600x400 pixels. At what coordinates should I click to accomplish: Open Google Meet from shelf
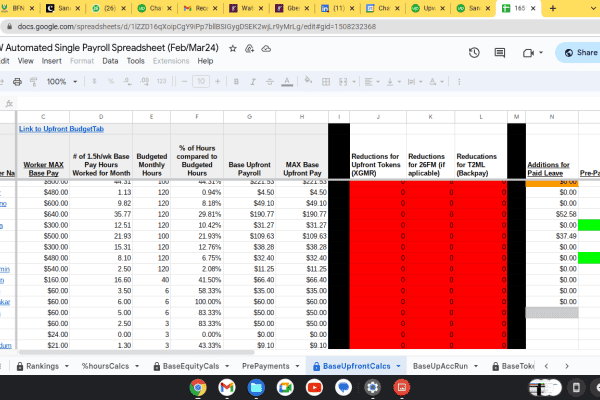pyautogui.click(x=285, y=388)
